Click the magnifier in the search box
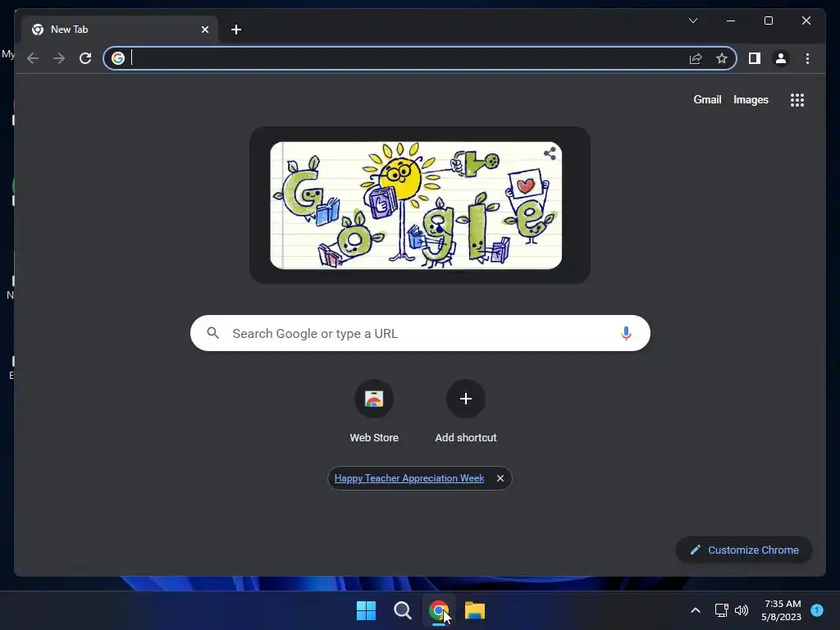Viewport: 840px width, 630px height. 213,333
